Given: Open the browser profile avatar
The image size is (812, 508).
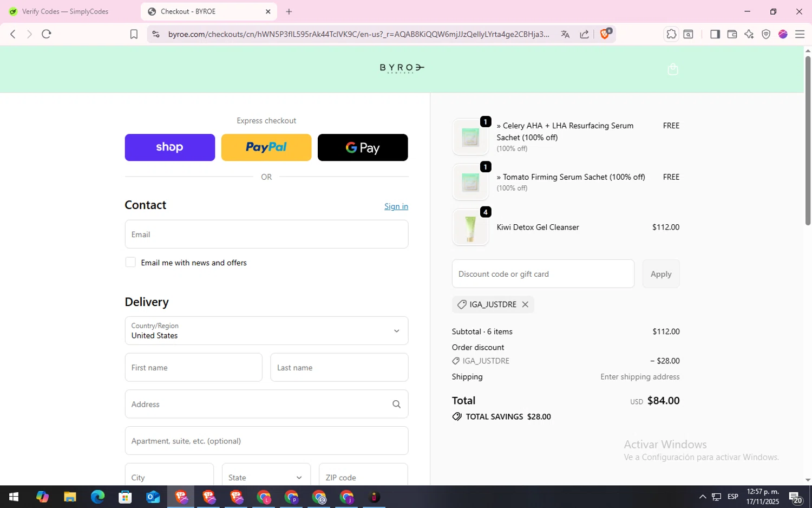Looking at the screenshot, I should (783, 34).
